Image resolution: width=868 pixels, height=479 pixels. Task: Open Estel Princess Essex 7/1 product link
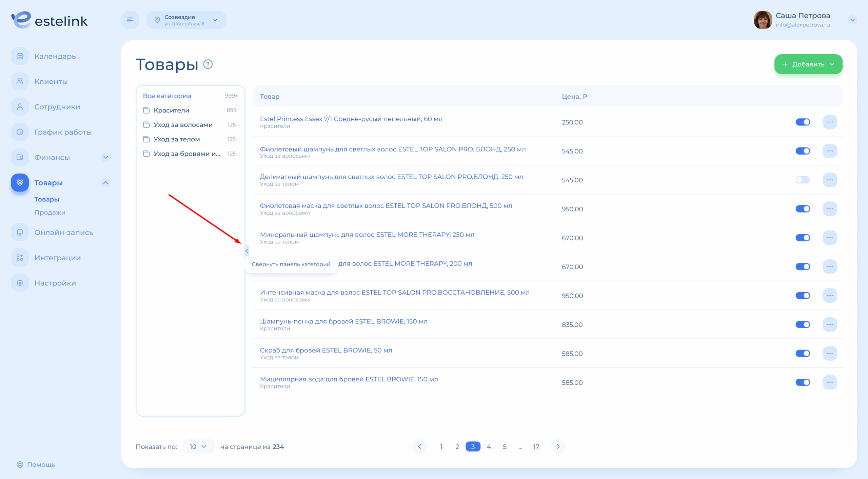point(351,119)
